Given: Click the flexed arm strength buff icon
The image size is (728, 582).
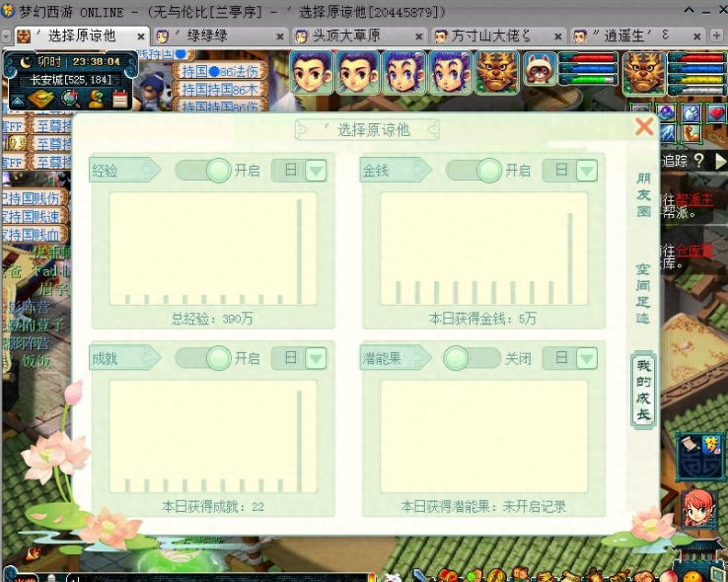Looking at the screenshot, I should [692, 133].
